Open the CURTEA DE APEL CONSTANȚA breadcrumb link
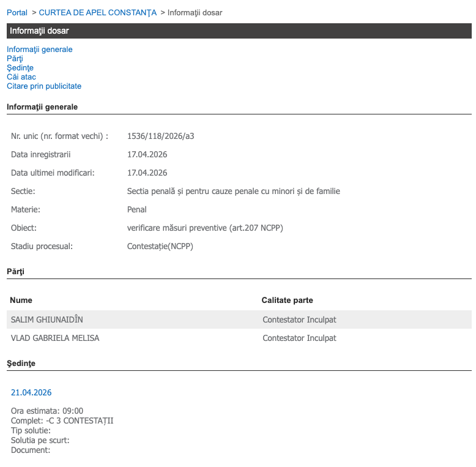This screenshot has width=476, height=467. (x=98, y=12)
